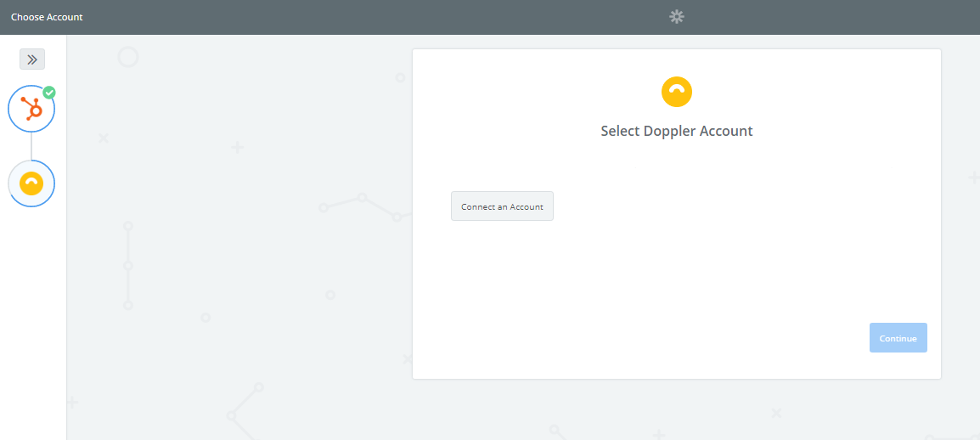This screenshot has height=440, width=980.
Task: Click the Doppler logo above the heading
Action: [676, 92]
